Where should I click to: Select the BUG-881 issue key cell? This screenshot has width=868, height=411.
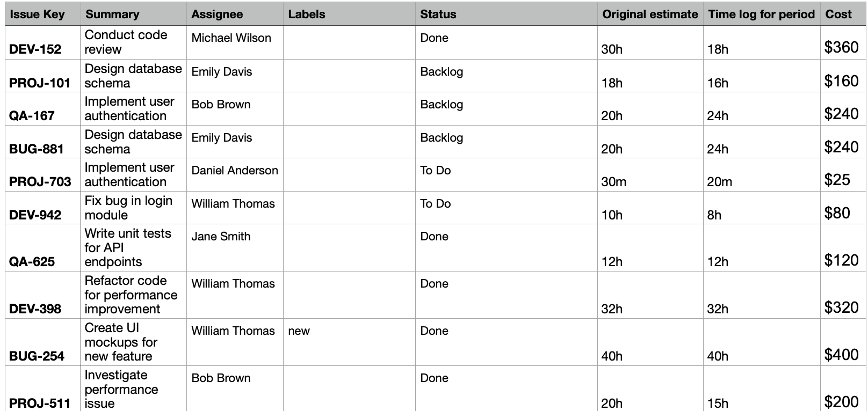coord(37,149)
